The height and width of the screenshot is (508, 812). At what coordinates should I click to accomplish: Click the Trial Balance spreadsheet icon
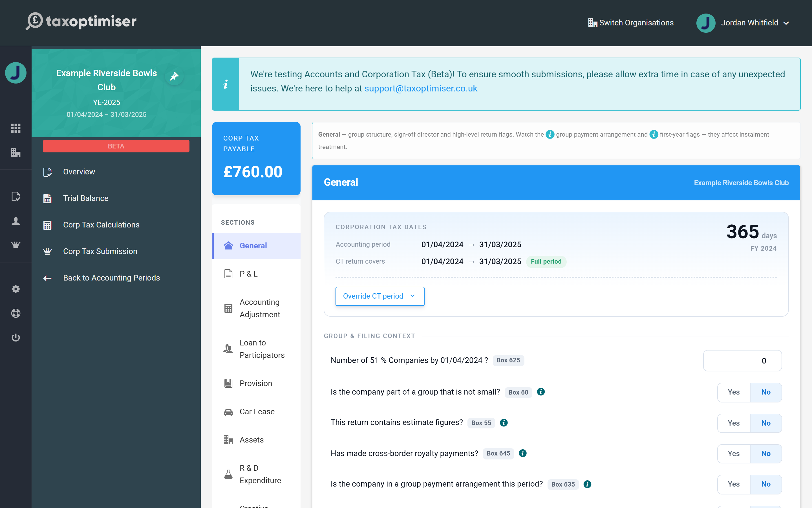(47, 199)
